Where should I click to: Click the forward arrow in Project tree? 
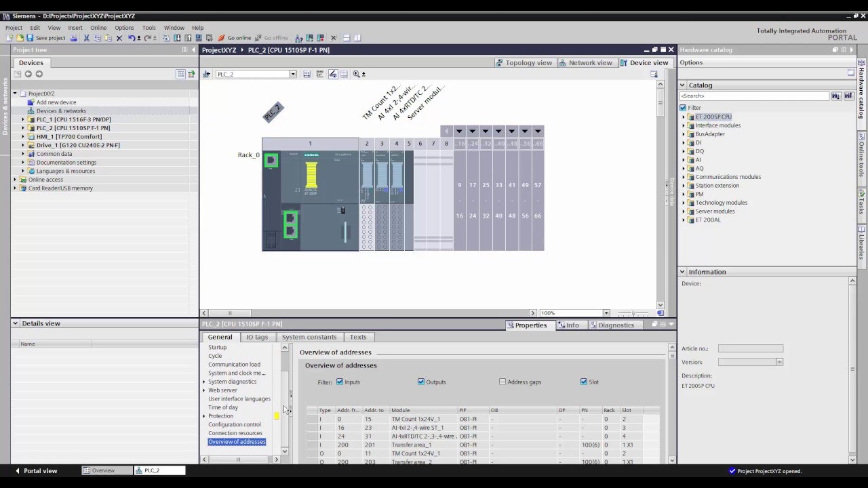pos(39,74)
